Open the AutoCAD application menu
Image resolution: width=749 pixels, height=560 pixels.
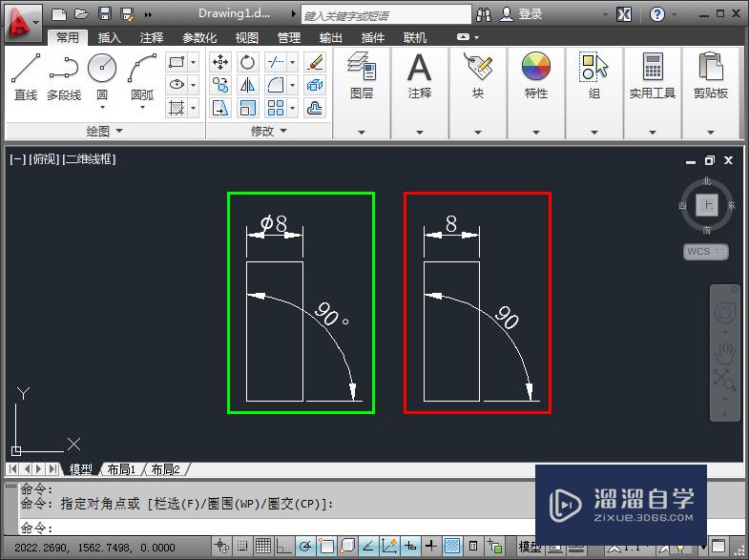pyautogui.click(x=23, y=23)
